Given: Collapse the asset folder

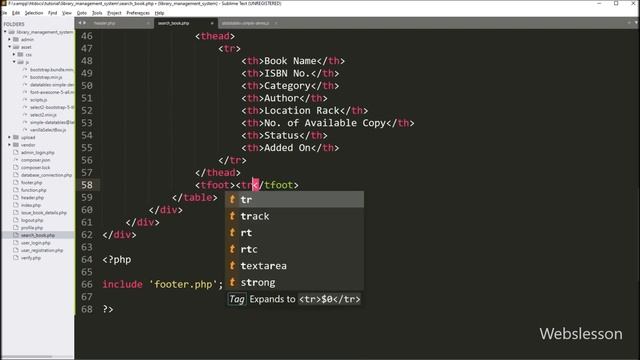Looking at the screenshot, I should 10,47.
